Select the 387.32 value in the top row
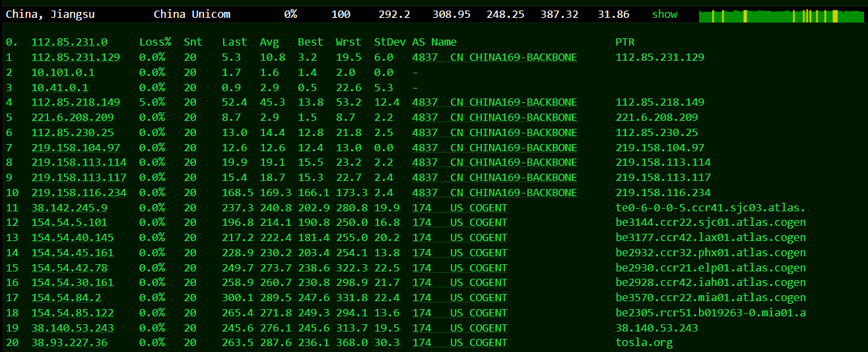868x352 pixels. [559, 14]
